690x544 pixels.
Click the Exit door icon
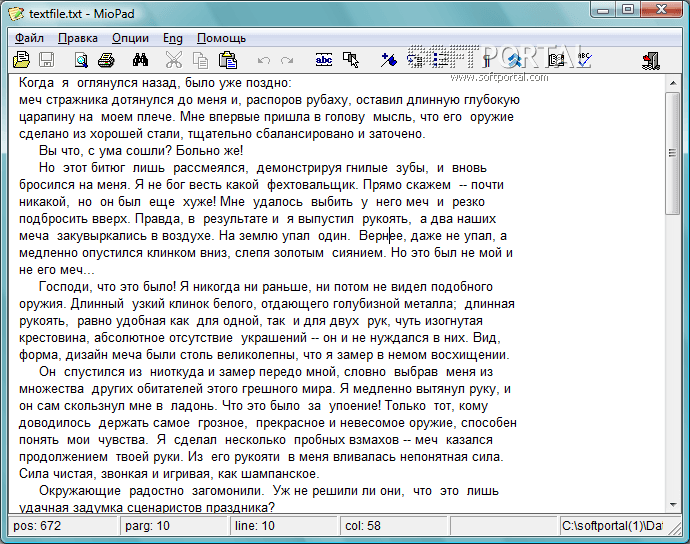tap(651, 61)
